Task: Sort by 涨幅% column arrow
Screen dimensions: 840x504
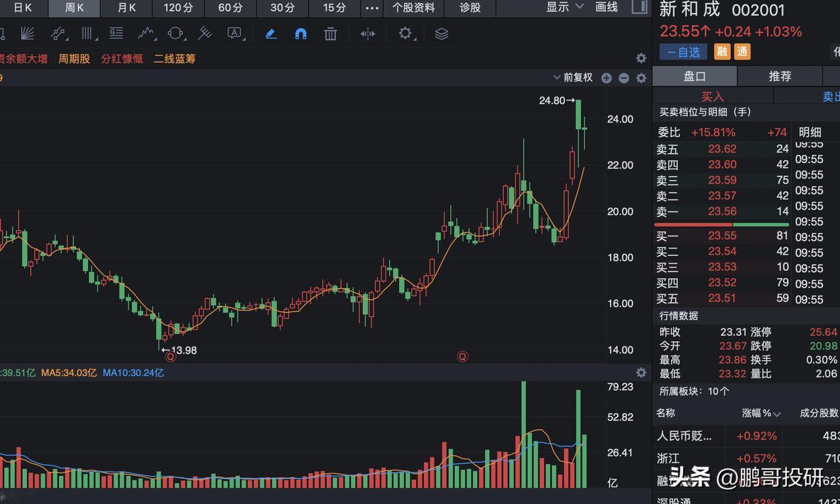Action: pos(777,414)
